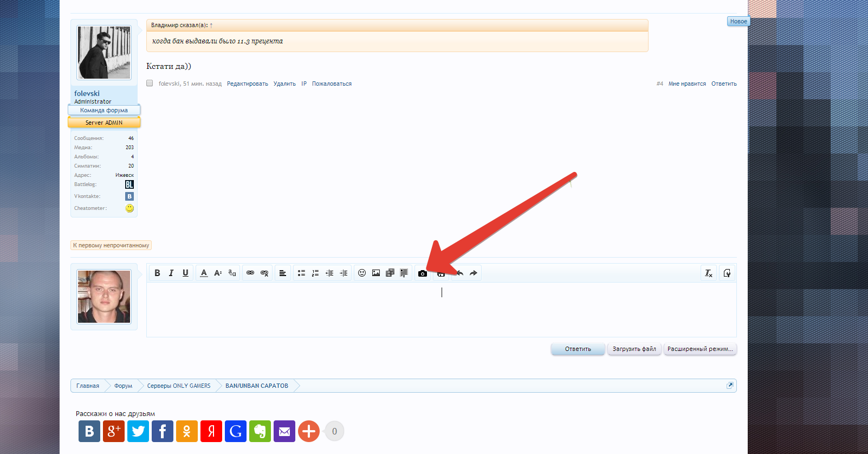Open the BAN/UNBAN САРАТОВ breadcrumb
Screen dimensions: 868x454
point(257,386)
